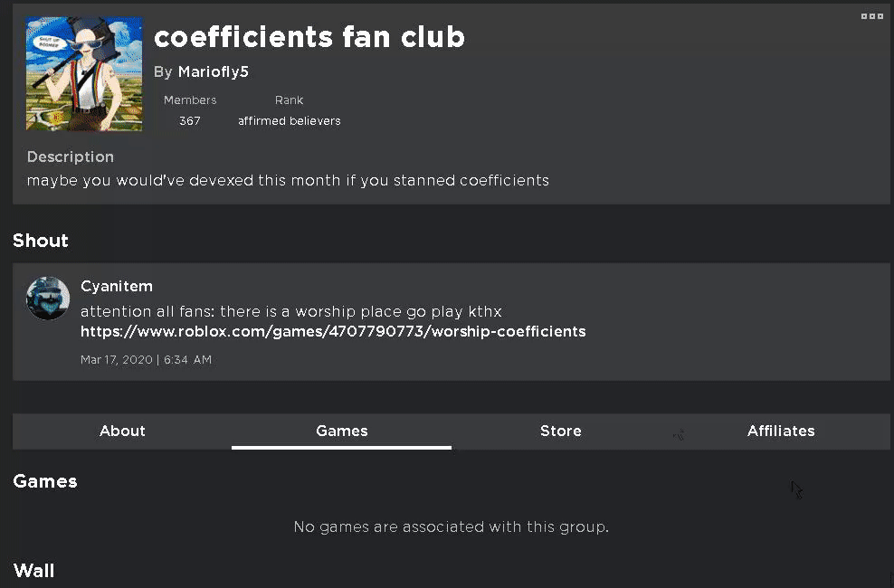This screenshot has height=588, width=894.
Task: Switch to the About tab
Action: coord(122,431)
